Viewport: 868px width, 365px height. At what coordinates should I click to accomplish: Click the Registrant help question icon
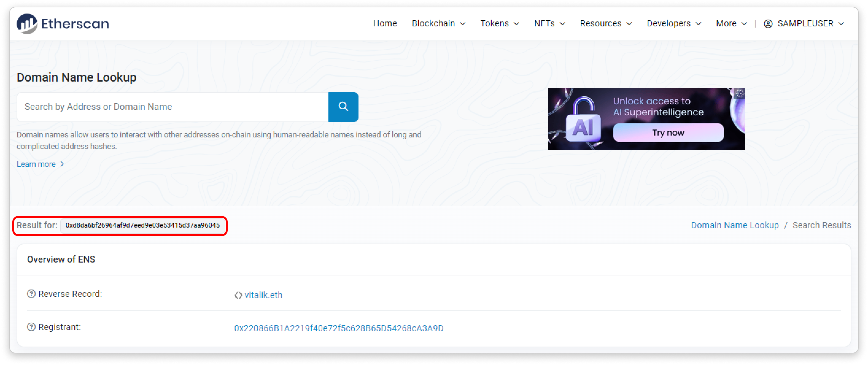coord(31,327)
